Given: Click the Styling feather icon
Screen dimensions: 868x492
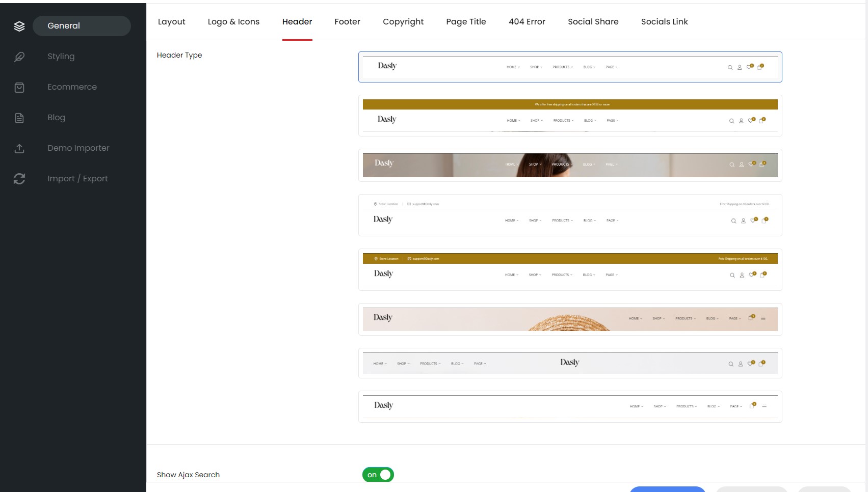Looking at the screenshot, I should tap(19, 57).
